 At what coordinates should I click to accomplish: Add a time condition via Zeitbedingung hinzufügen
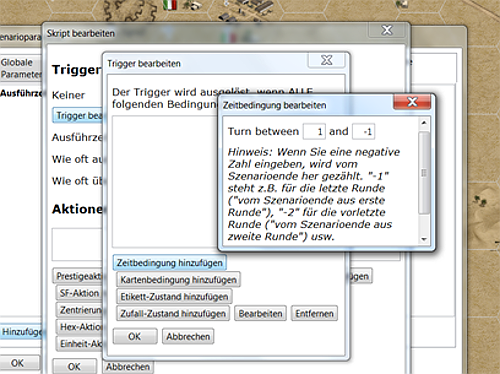pyautogui.click(x=170, y=263)
